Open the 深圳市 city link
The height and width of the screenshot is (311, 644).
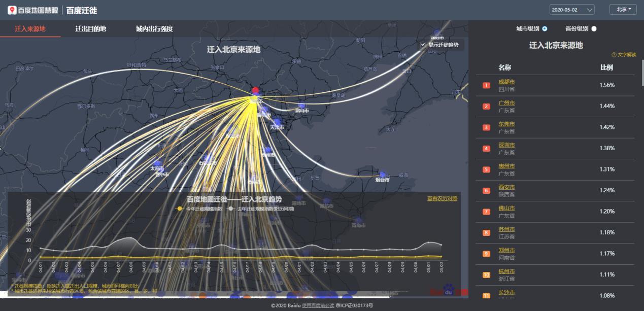pyautogui.click(x=506, y=145)
